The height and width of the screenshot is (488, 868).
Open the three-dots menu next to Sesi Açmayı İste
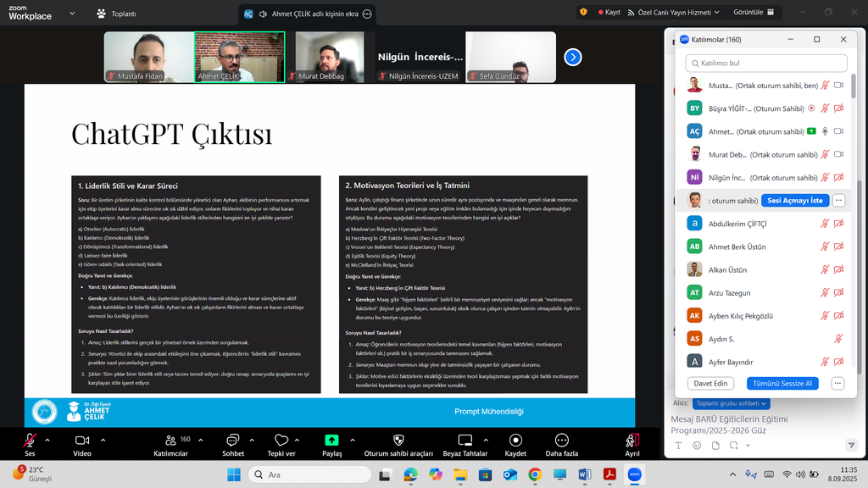point(838,200)
